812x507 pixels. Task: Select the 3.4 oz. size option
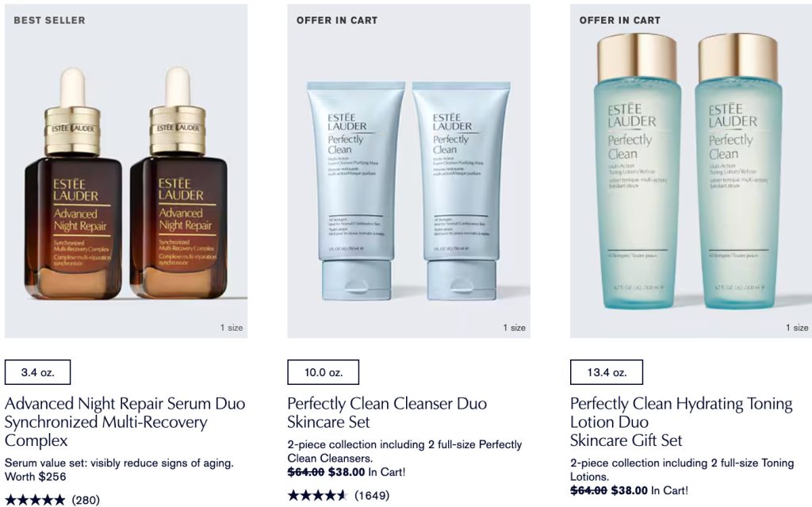click(x=38, y=372)
